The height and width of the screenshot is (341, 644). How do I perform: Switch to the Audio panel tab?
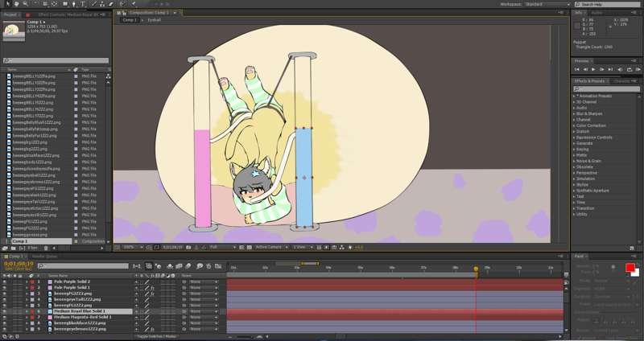597,13
